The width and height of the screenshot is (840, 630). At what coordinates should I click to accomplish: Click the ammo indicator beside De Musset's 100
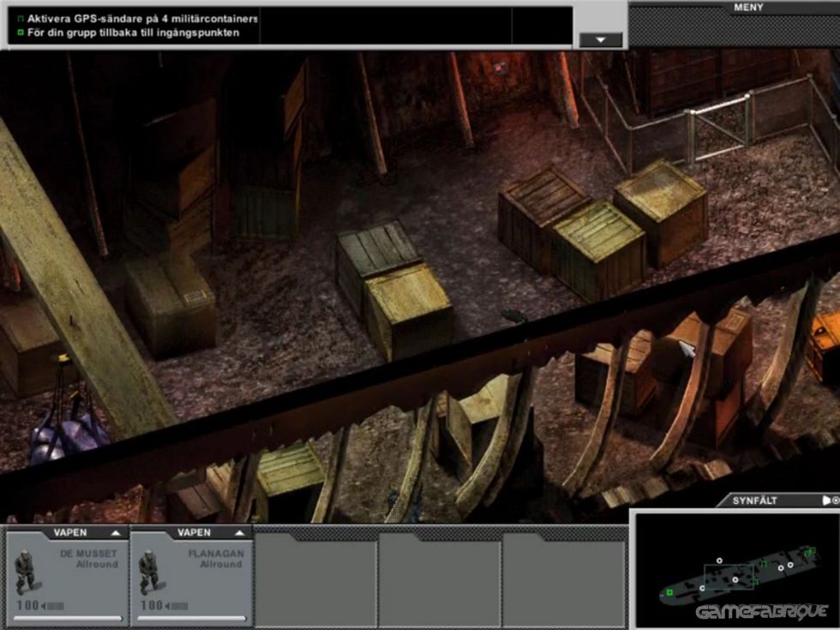53,606
